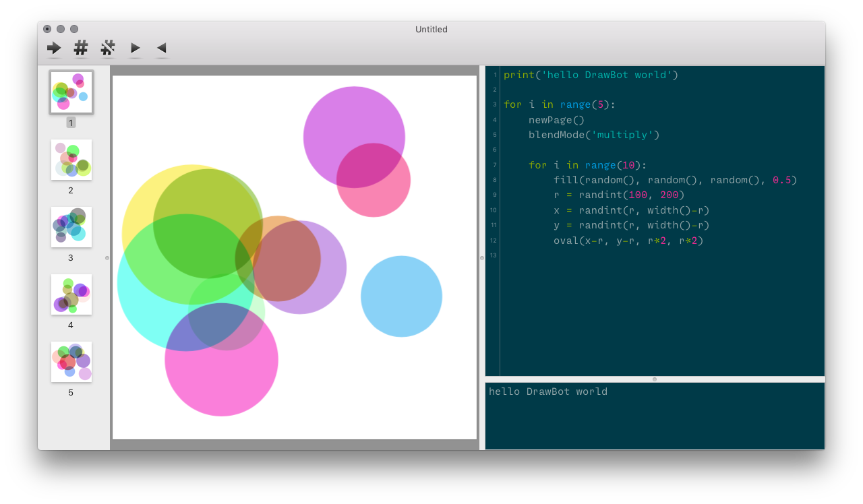Click line number 6 in the gutter
Viewport: 863px width, 504px height.
[494, 150]
